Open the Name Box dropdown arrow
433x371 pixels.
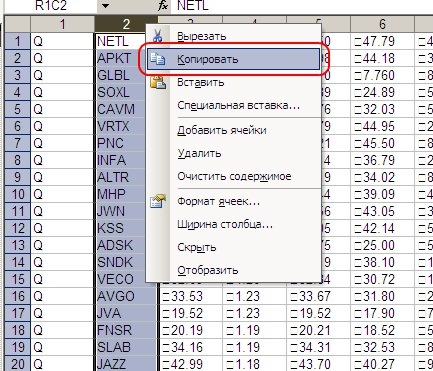105,6
